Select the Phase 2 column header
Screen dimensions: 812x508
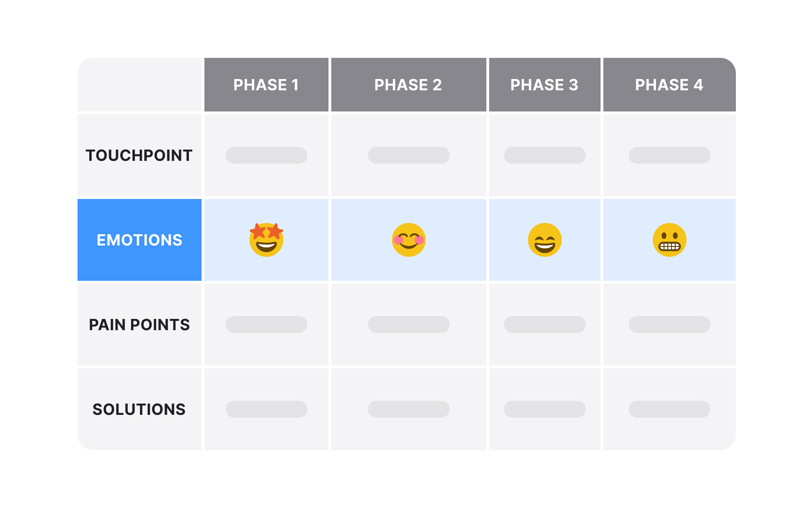408,85
